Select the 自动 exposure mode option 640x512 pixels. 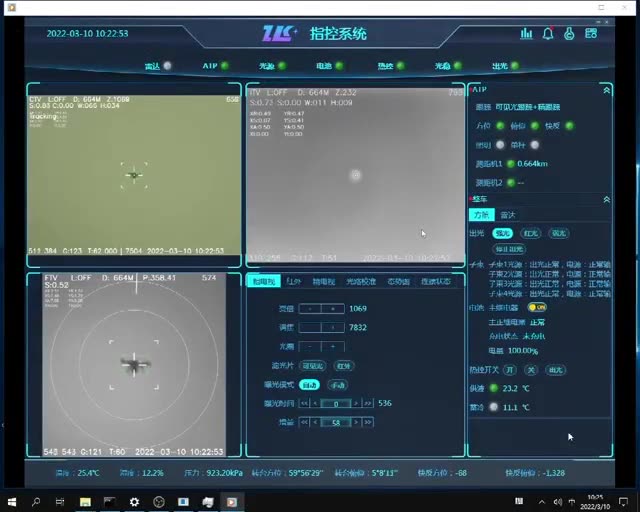pos(309,385)
